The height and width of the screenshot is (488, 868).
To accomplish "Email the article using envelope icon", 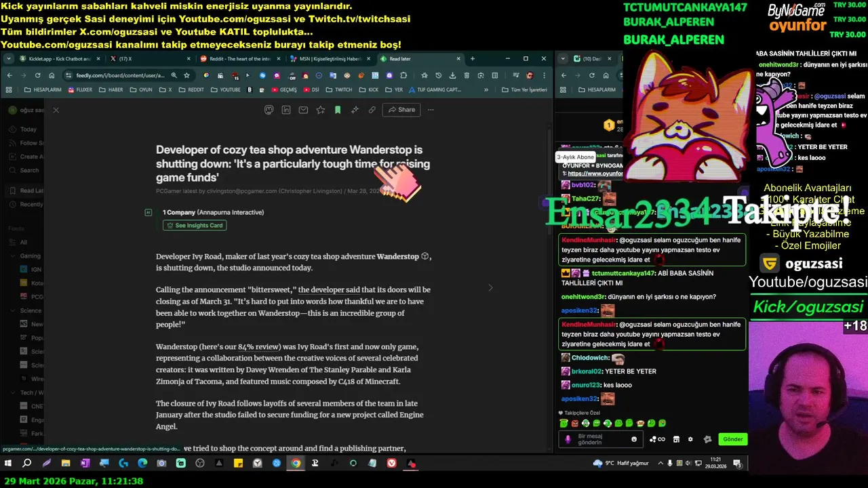I will (303, 110).
